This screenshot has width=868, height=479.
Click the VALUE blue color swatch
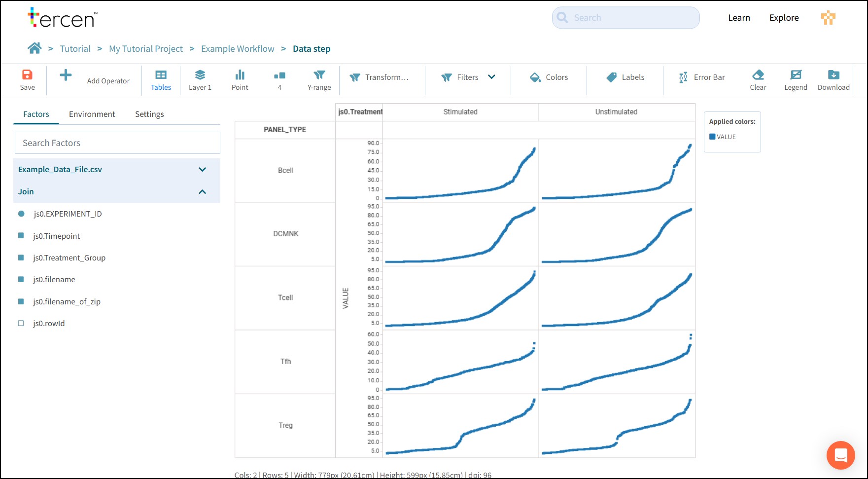712,137
